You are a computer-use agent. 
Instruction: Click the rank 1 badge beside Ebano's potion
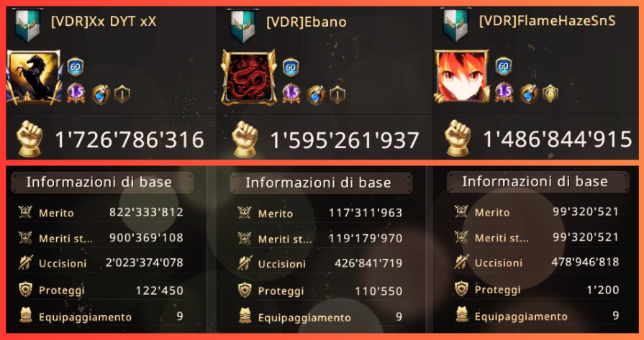[x=337, y=95]
